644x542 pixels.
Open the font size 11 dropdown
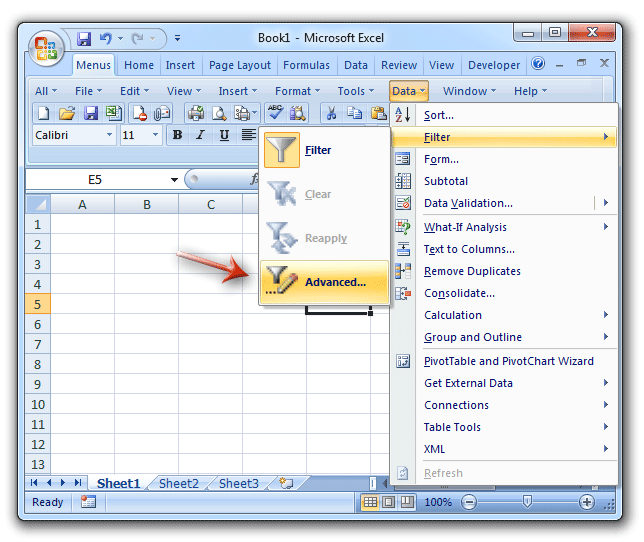click(155, 135)
